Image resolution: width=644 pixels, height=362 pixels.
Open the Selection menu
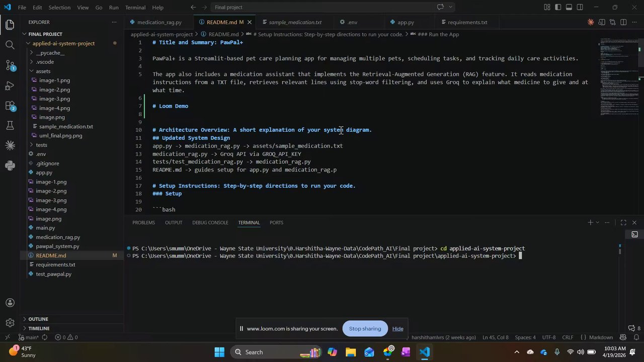(x=59, y=8)
